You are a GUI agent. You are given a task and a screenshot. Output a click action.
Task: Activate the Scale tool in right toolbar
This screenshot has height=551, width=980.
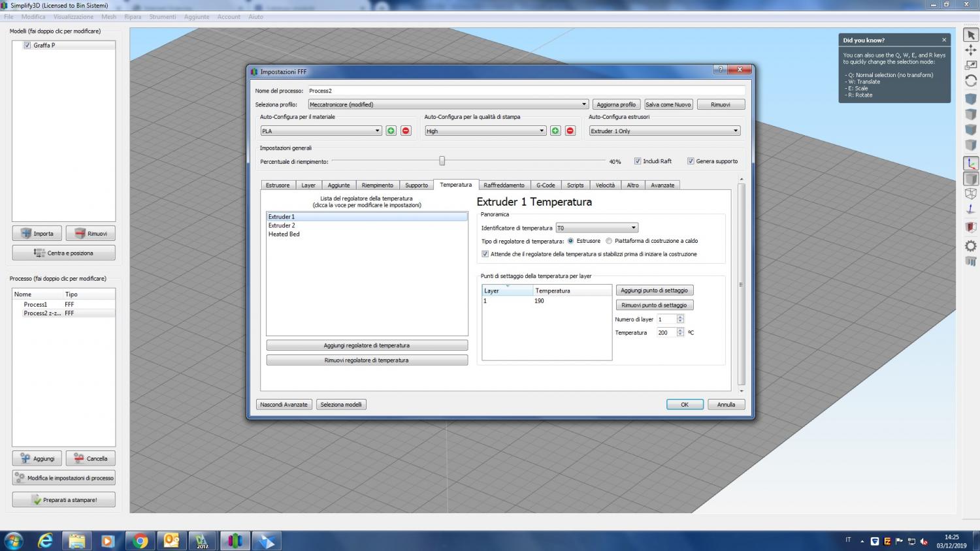click(971, 65)
